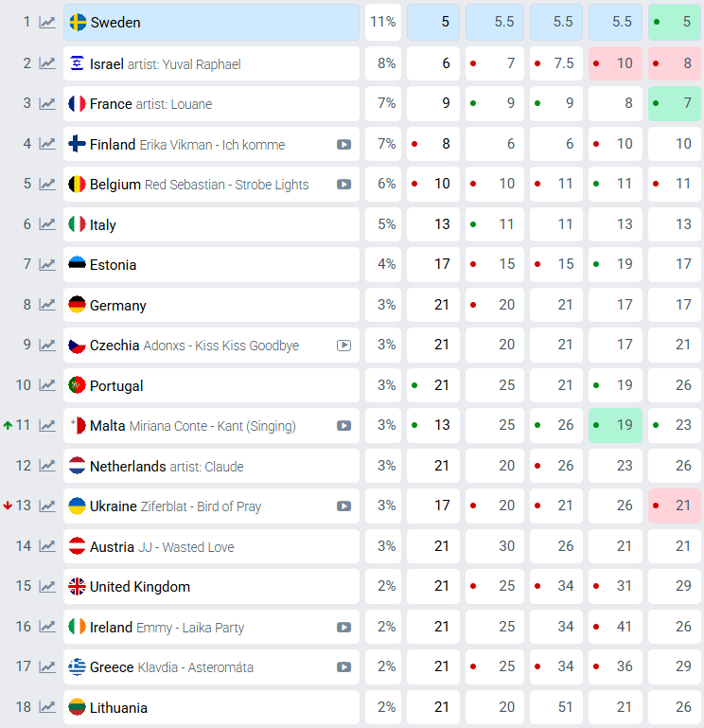Viewport: 704px width, 728px height.
Task: Play the Finland Ich komme video
Action: coord(343,145)
